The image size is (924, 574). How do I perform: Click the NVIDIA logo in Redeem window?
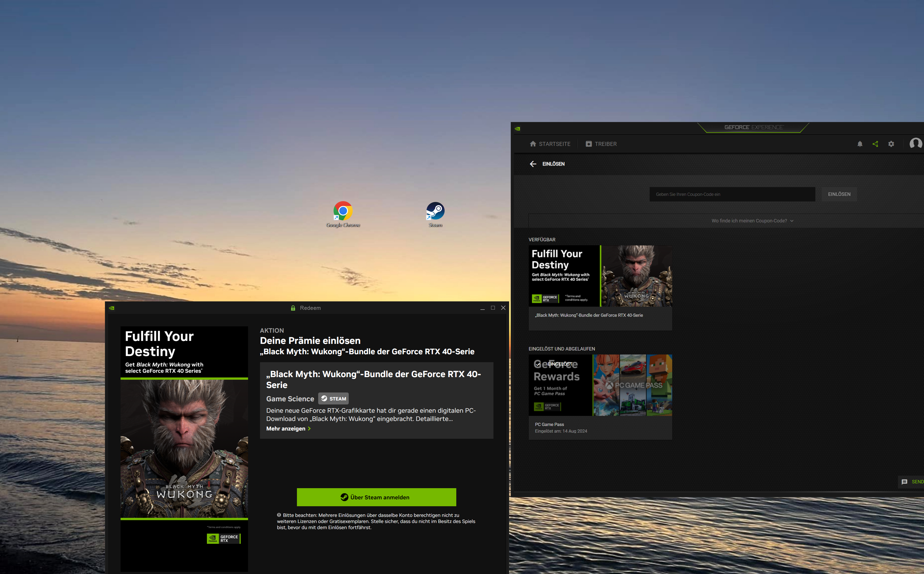(x=112, y=308)
